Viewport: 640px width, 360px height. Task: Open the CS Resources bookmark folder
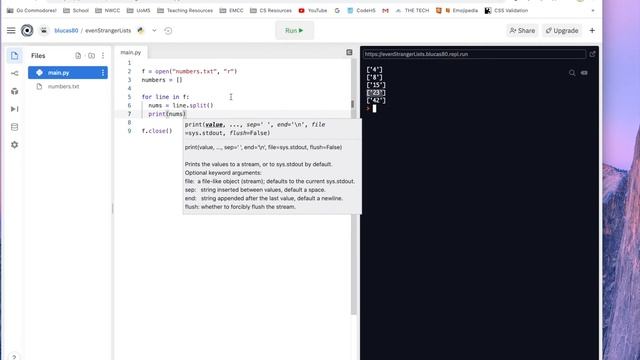(271, 11)
